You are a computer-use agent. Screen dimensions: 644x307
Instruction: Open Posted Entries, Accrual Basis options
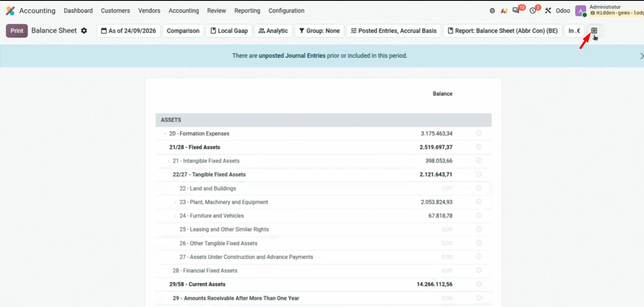(x=394, y=31)
